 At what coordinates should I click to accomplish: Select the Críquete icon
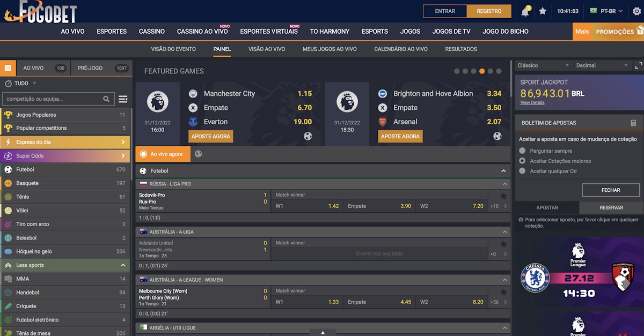point(8,306)
